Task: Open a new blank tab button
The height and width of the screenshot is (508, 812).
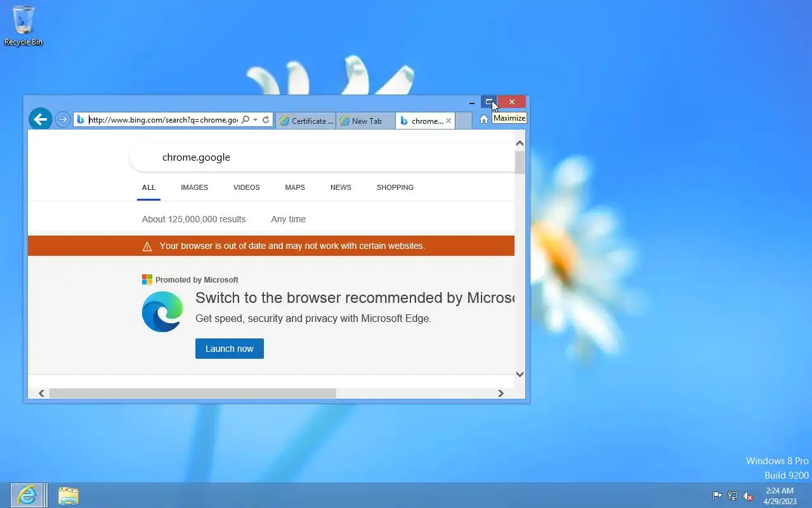Action: [x=464, y=121]
